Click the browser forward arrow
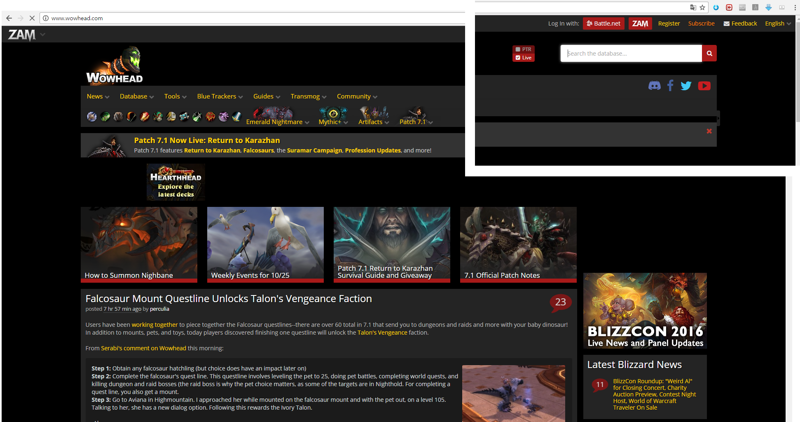This screenshot has width=800, height=422. (x=20, y=18)
